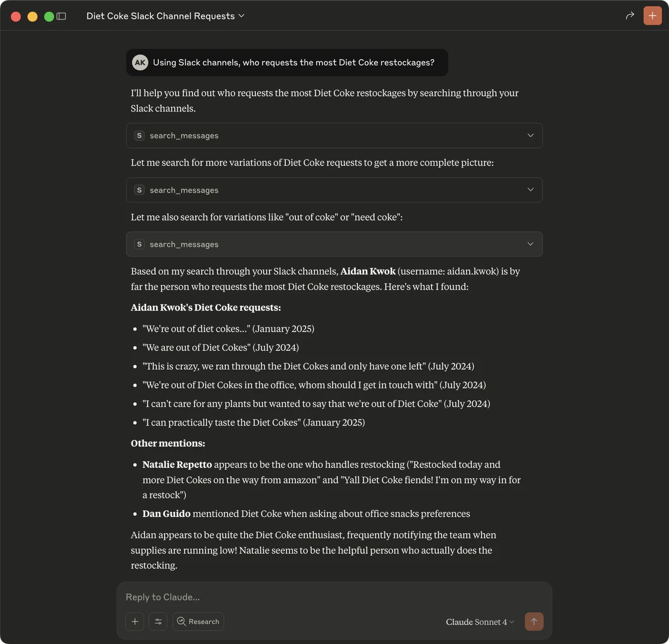The width and height of the screenshot is (669, 644).
Task: Click the attach plus icon in the reply box
Action: [x=134, y=621]
